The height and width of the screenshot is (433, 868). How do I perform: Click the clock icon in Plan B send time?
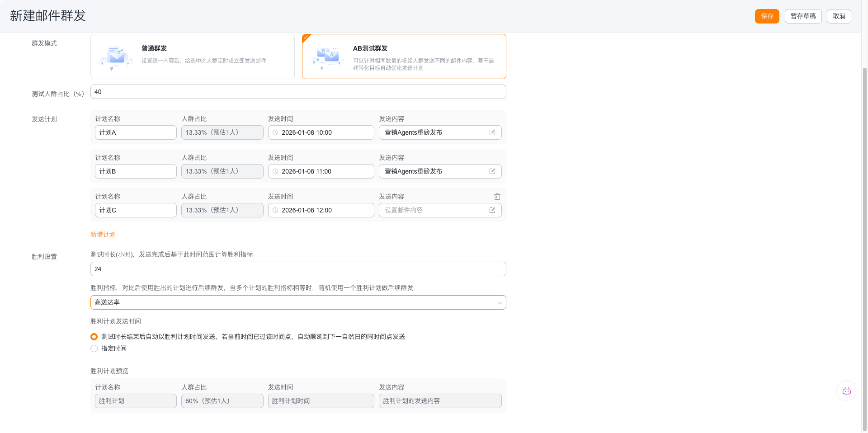coord(275,171)
